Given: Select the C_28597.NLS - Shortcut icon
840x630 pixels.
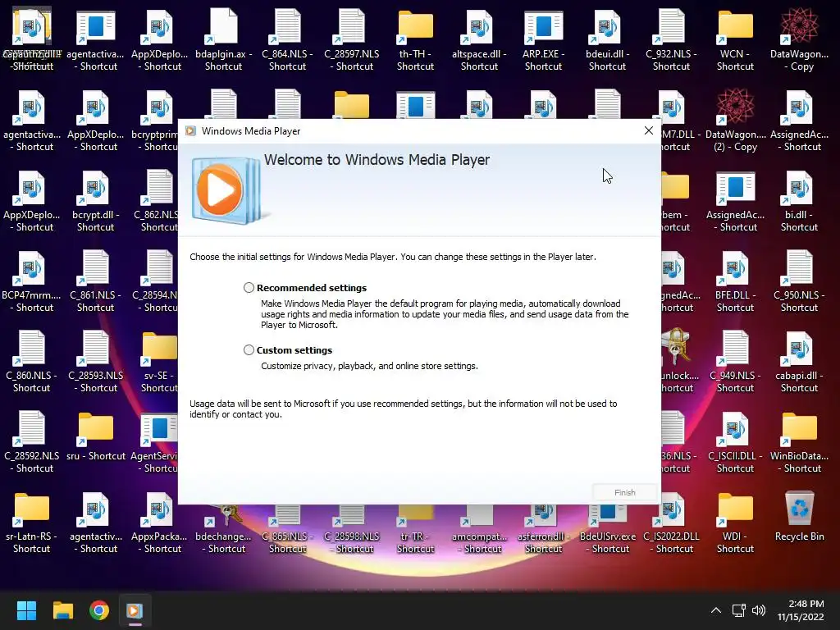Looking at the screenshot, I should 351,41.
